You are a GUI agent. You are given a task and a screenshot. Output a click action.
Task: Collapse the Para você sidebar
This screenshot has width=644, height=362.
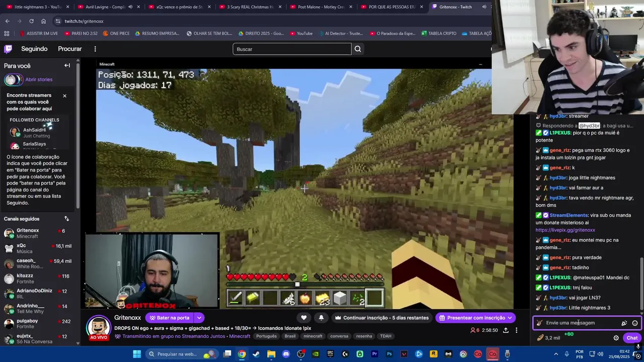pos(67,65)
